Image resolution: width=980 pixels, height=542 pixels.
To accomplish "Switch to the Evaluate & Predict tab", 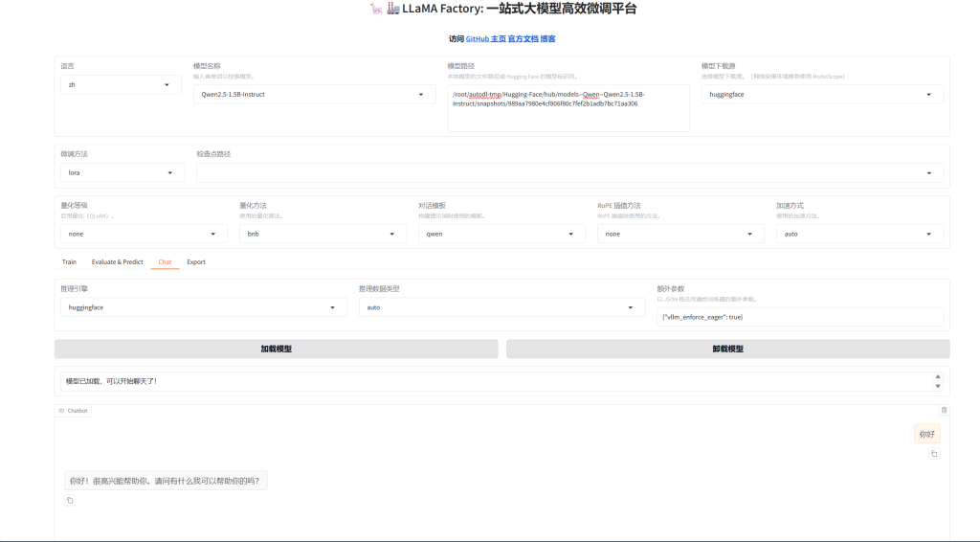I will point(118,262).
